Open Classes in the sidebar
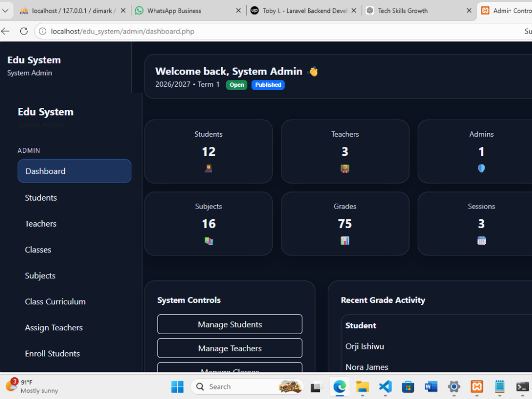The width and height of the screenshot is (532, 399). coord(38,250)
